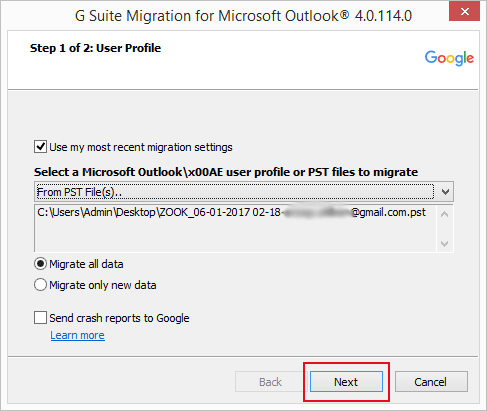Click scroll up arrow in PST file list
The width and height of the screenshot is (487, 411).
[x=444, y=214]
